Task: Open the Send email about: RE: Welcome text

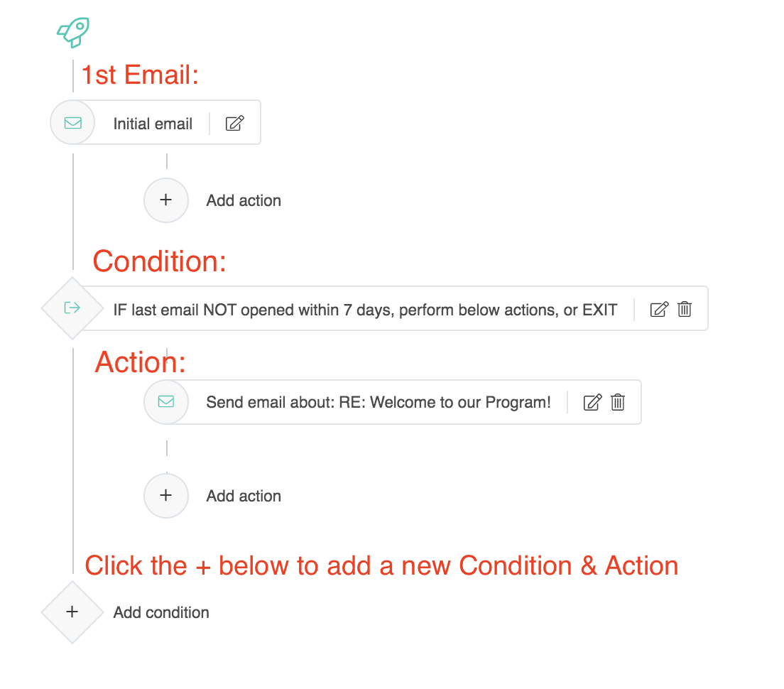Action: pyautogui.click(x=379, y=402)
